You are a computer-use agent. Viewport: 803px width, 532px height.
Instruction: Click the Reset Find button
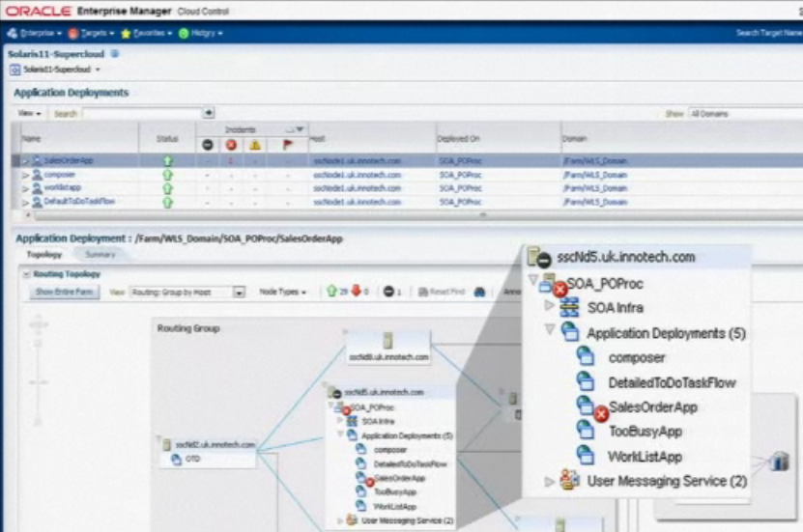442,292
